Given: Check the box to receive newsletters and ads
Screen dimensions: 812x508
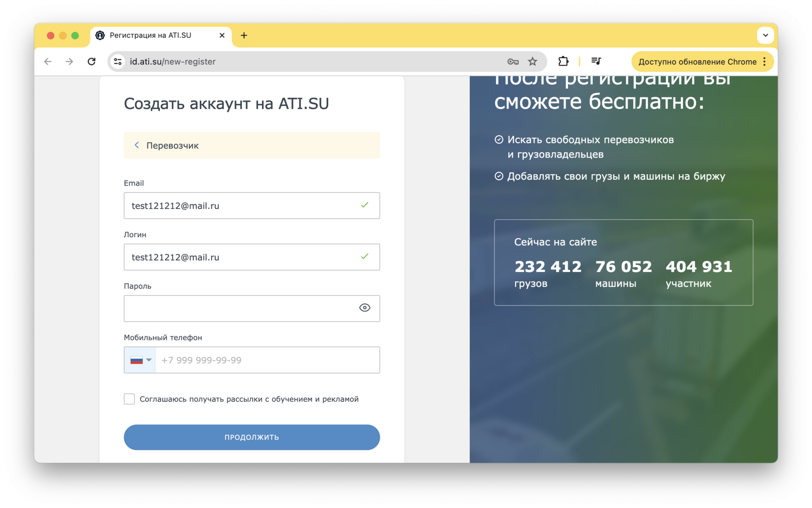Looking at the screenshot, I should pos(129,399).
